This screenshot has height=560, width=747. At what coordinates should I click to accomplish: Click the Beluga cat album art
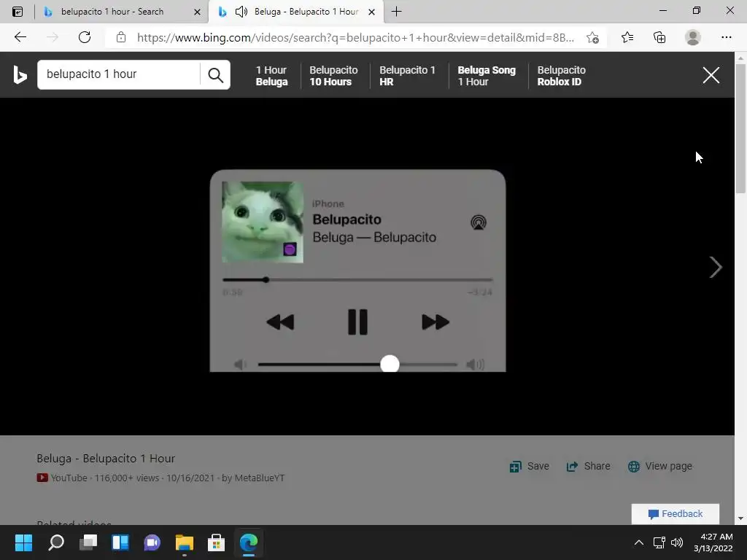tap(263, 222)
